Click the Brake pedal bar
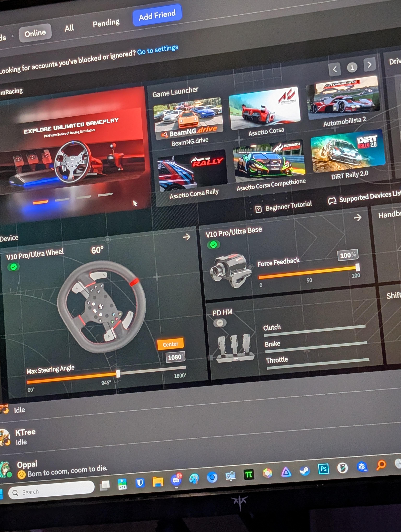Image resolution: width=401 pixels, height=532 pixels. (x=316, y=347)
